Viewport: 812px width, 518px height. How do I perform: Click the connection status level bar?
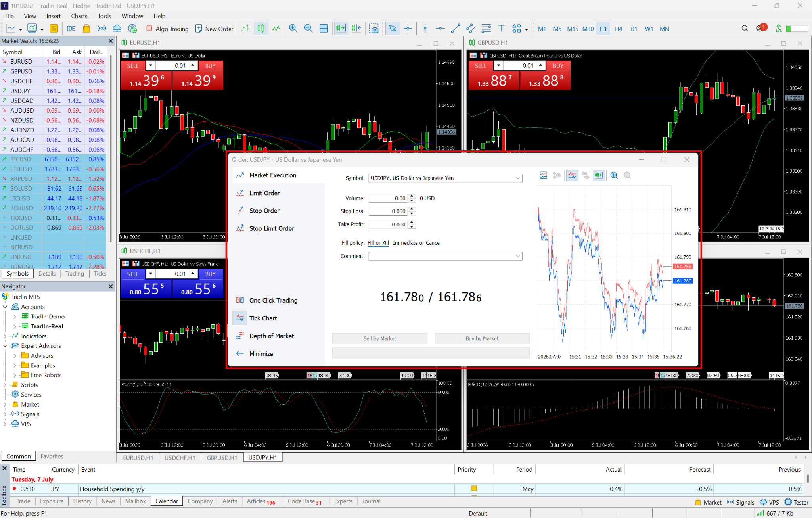point(797,29)
